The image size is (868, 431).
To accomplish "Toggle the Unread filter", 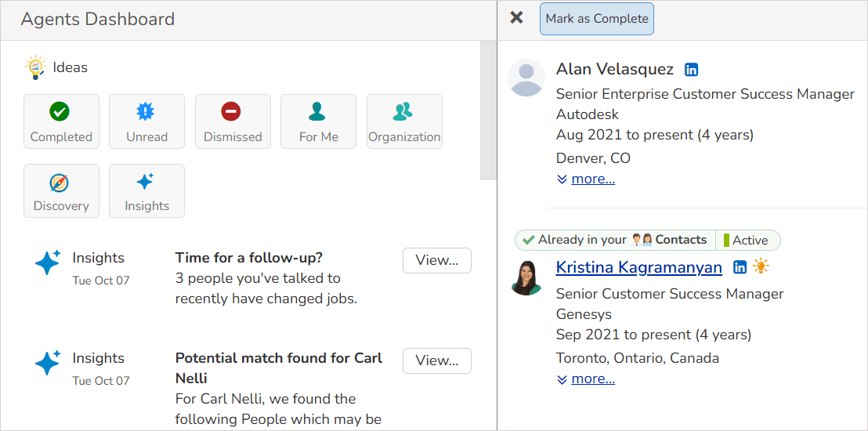I will tap(146, 121).
